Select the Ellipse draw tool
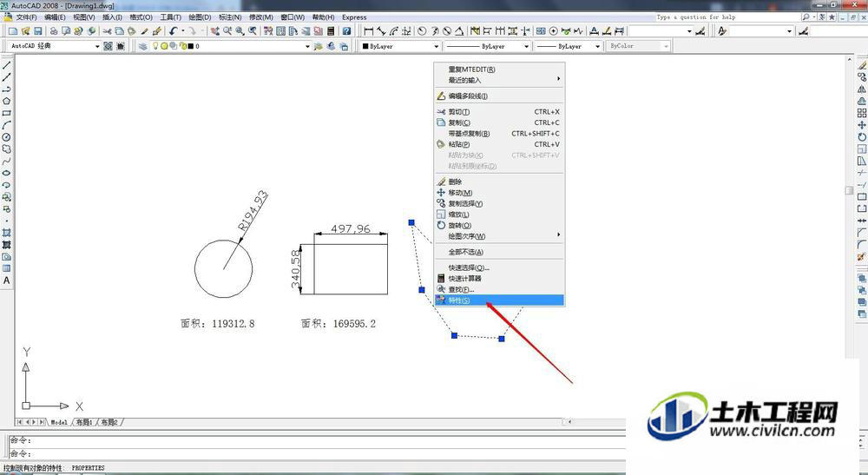 [7, 173]
